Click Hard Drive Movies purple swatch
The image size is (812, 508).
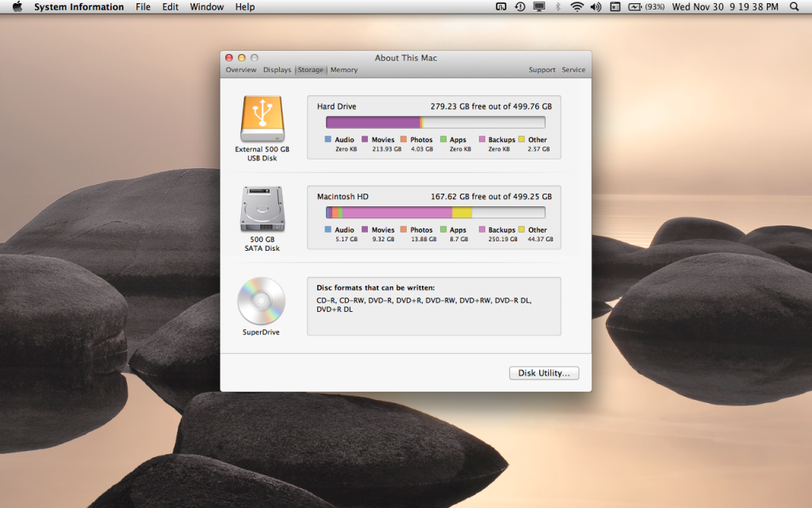[x=365, y=139]
